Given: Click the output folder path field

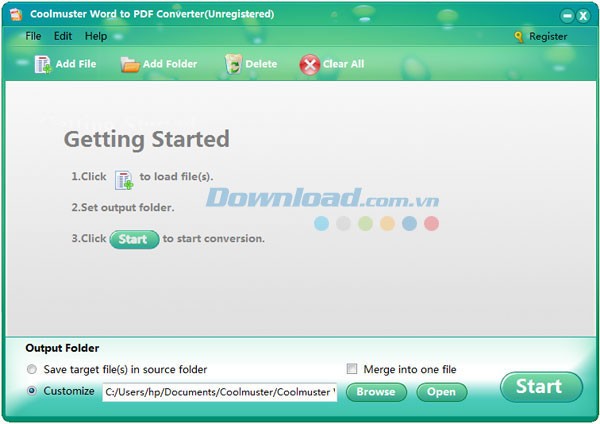Looking at the screenshot, I should coord(220,392).
